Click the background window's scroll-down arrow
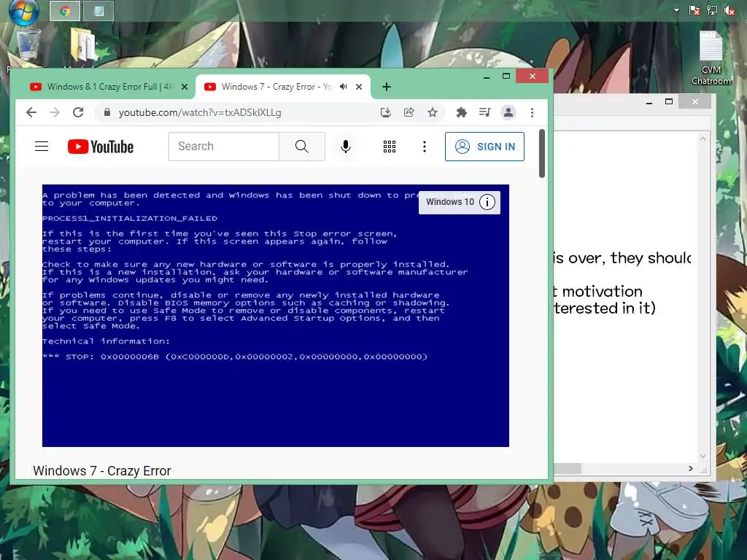Screen dimensions: 747x560 pos(703,456)
